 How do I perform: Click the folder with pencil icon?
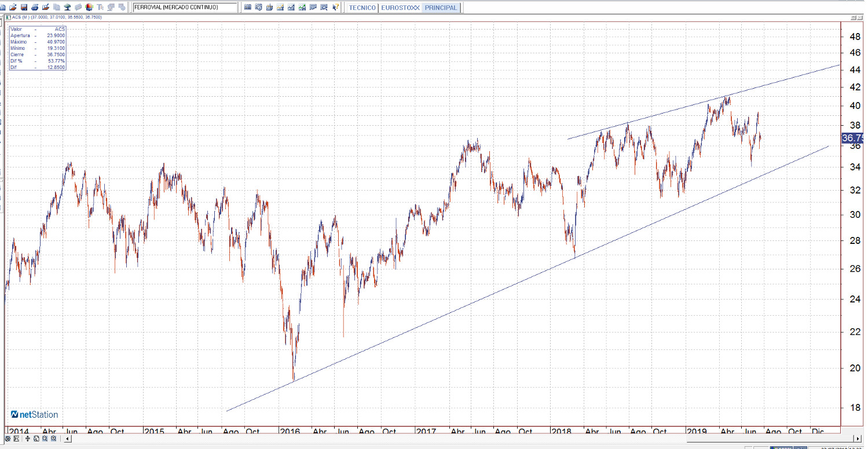[46, 8]
